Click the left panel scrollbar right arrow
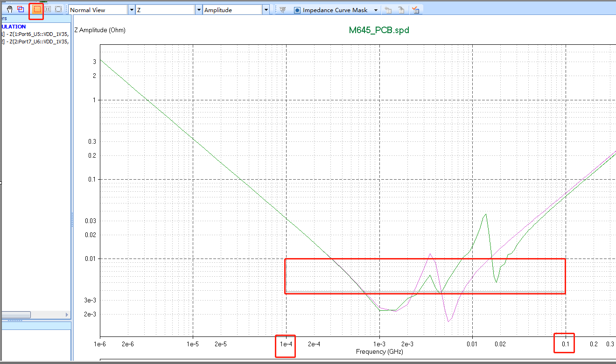The height and width of the screenshot is (364, 616). click(x=67, y=315)
